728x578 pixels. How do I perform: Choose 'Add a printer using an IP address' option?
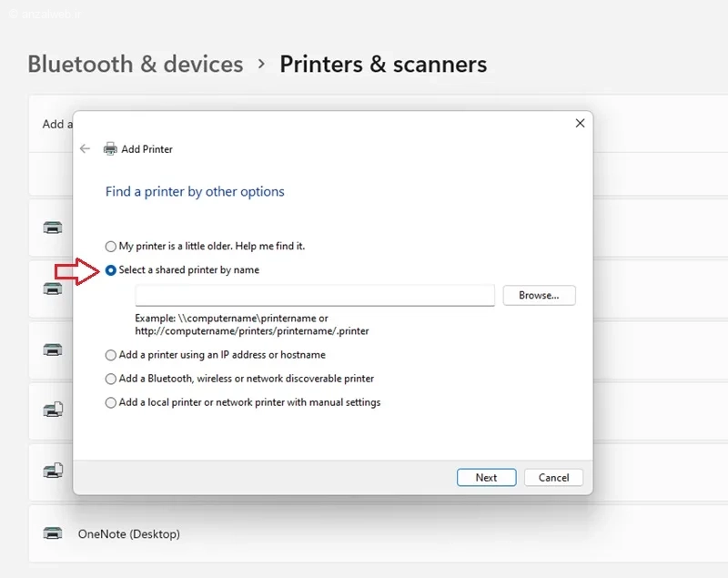(x=110, y=355)
